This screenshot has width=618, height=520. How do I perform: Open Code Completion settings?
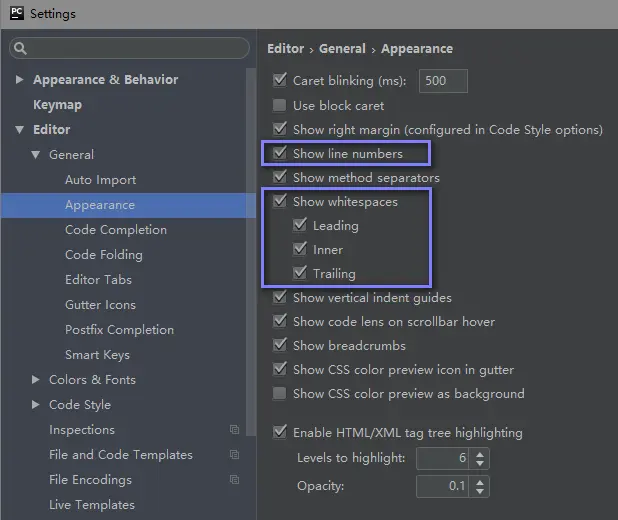pyautogui.click(x=116, y=230)
